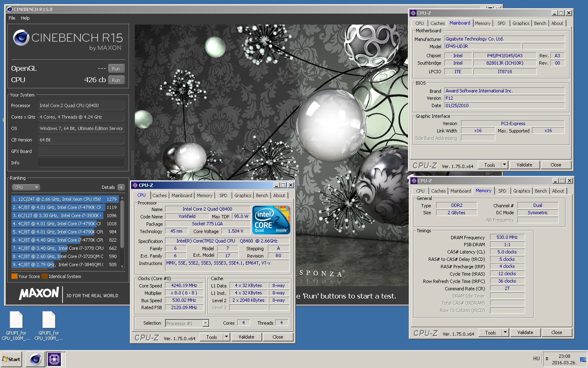
Task: Click title bar icon of Mainboard CPU-Z window
Action: tap(413, 13)
